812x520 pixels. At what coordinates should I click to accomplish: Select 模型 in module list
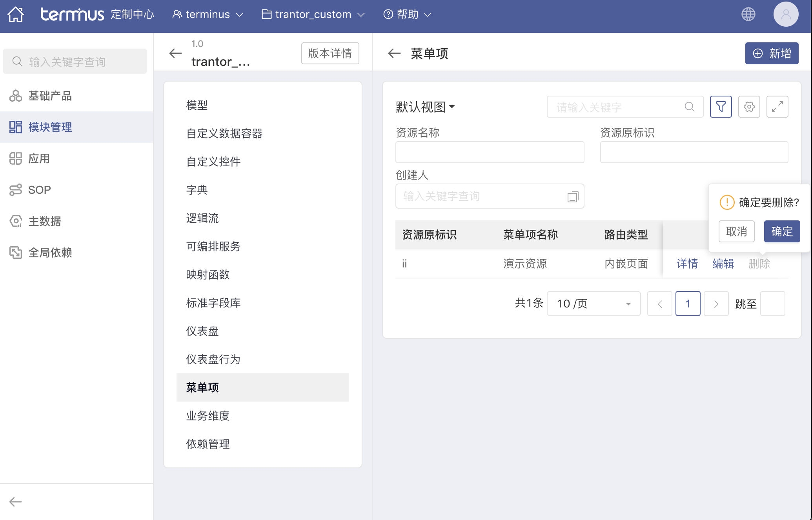click(x=262, y=105)
